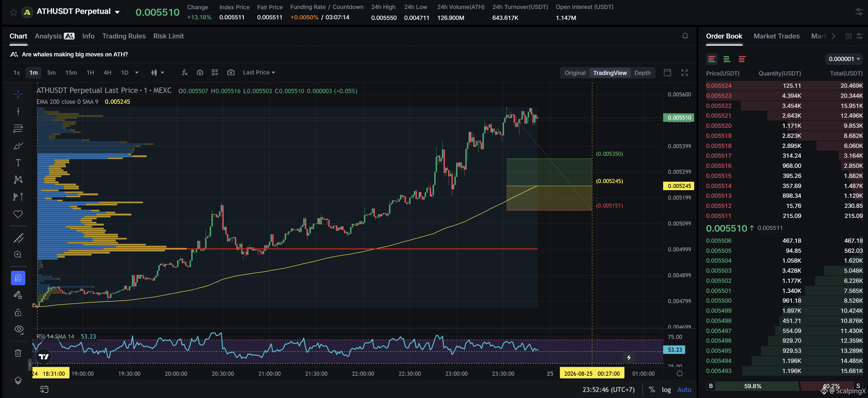Set a price alert with the bell icon
The height and width of the screenshot is (398, 868).
pyautogui.click(x=685, y=36)
